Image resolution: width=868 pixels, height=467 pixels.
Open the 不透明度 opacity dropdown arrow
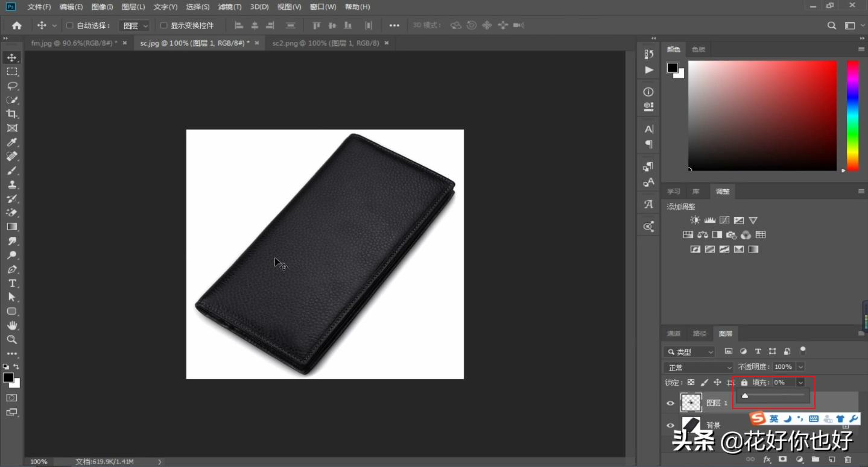pos(800,367)
